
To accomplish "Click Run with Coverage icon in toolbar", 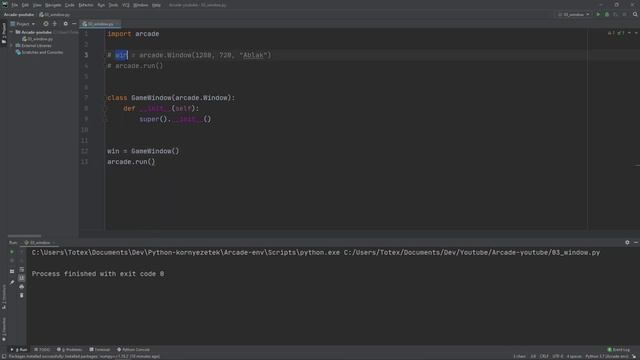I will coord(616,14).
